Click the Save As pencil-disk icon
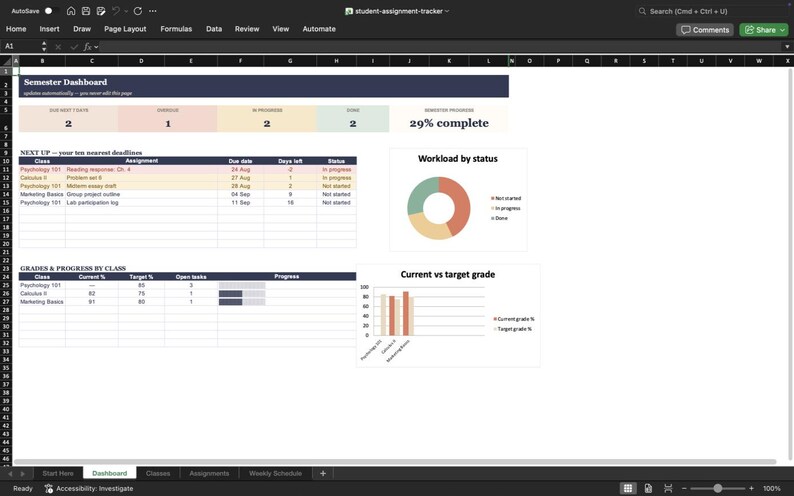794x496 pixels. coord(101,11)
